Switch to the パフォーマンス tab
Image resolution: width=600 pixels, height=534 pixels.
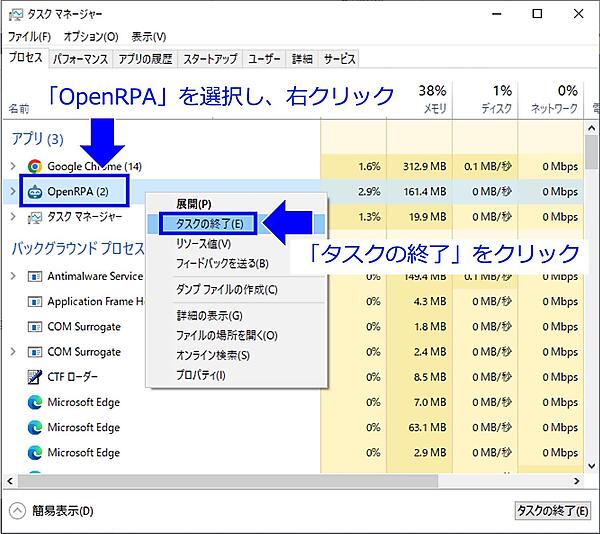pyautogui.click(x=81, y=59)
